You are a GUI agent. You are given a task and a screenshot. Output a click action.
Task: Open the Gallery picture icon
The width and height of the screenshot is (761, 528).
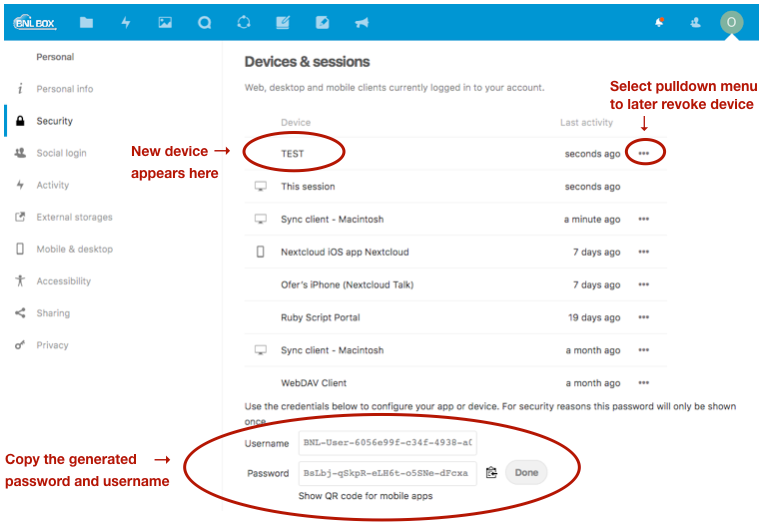[x=165, y=22]
